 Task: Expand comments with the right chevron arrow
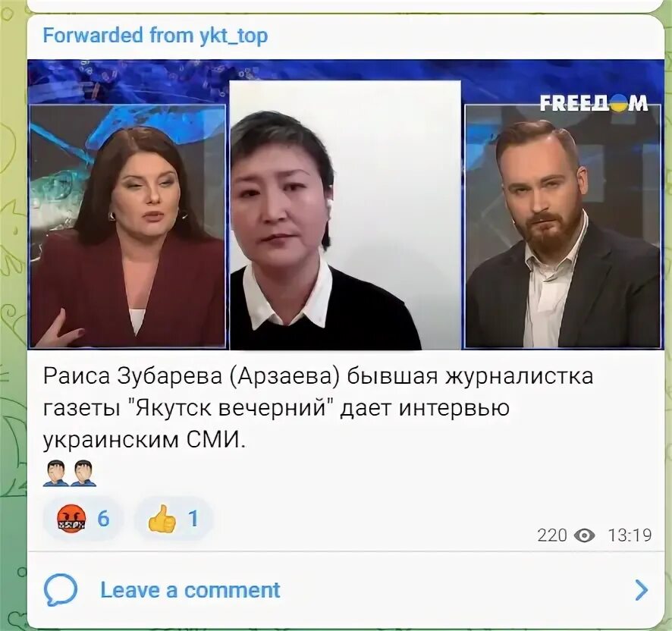pos(641,590)
